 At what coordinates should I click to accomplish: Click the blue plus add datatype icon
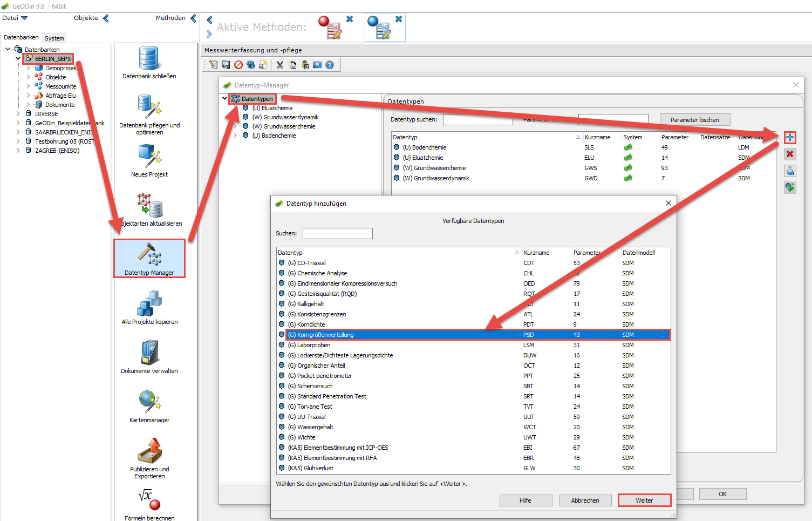pyautogui.click(x=790, y=138)
